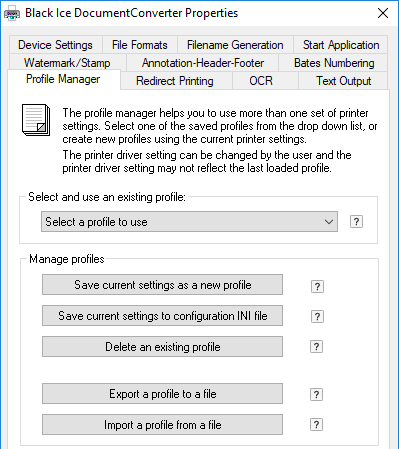The height and width of the screenshot is (449, 399).
Task: Open help for the profile selection dropdown
Action: tap(356, 222)
